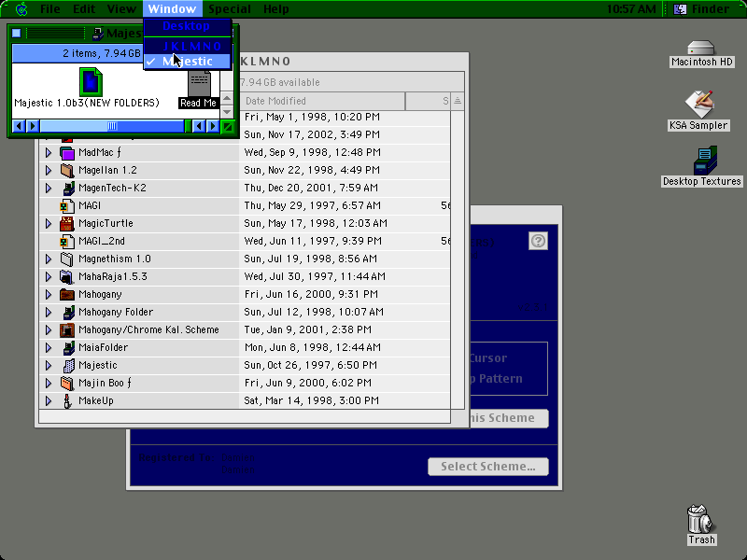This screenshot has height=560, width=747.
Task: Select the Majestic 1.0b3(NEW FOLDERS) folder icon
Action: tap(91, 81)
